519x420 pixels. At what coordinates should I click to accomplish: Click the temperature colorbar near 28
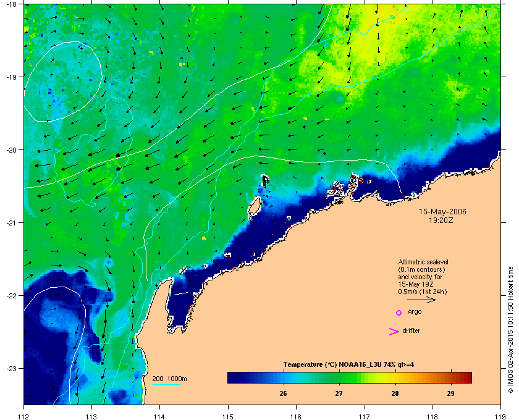coord(395,377)
